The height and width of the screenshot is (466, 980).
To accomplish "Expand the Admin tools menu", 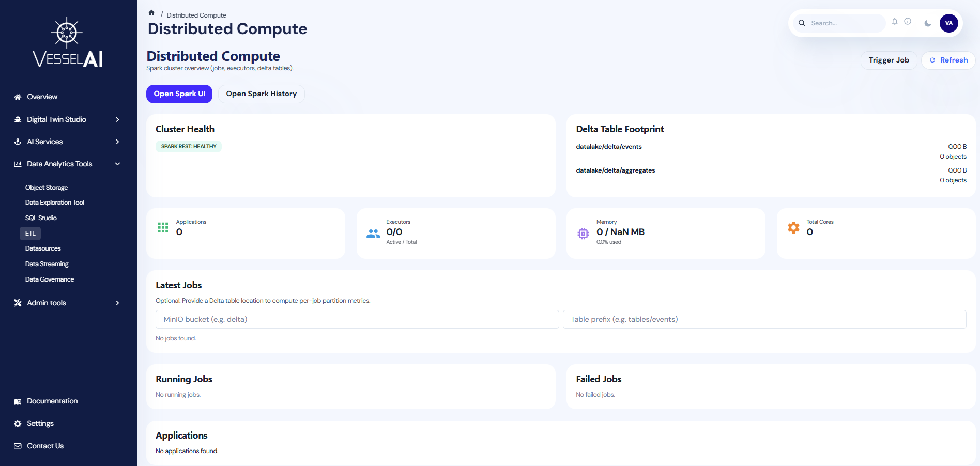I will (67, 303).
